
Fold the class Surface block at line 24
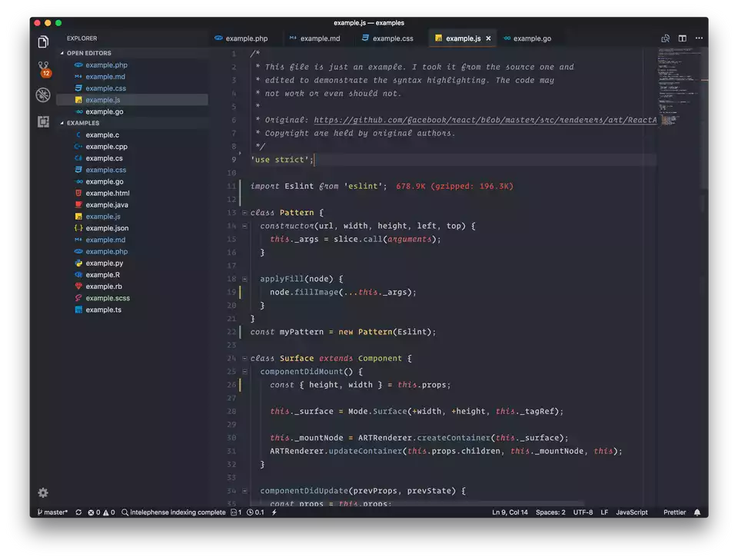coord(244,358)
